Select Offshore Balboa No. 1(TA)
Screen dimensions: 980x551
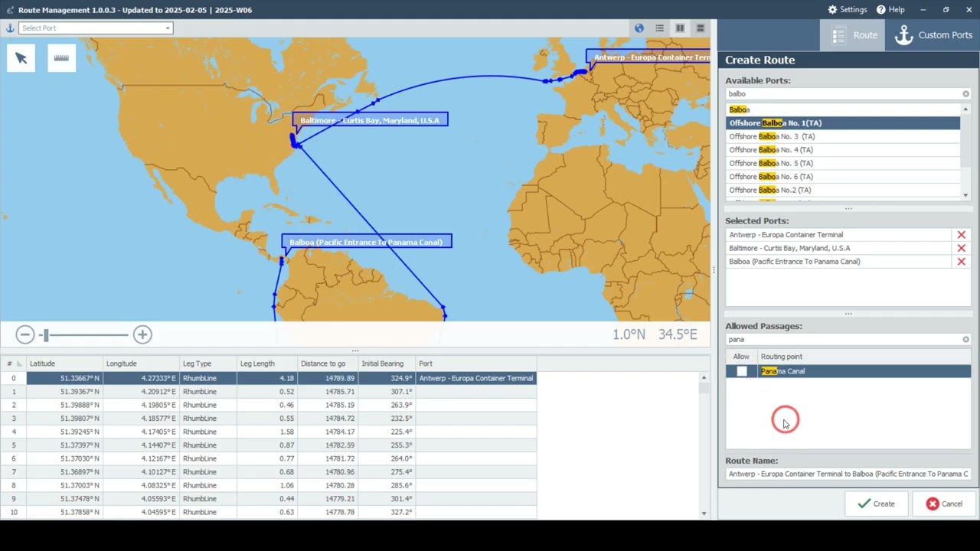click(x=843, y=123)
